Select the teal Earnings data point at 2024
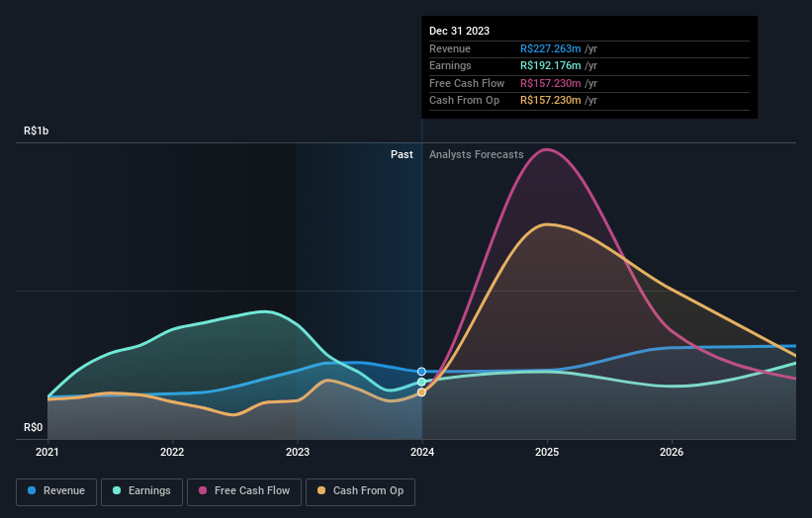The image size is (812, 518). (421, 382)
